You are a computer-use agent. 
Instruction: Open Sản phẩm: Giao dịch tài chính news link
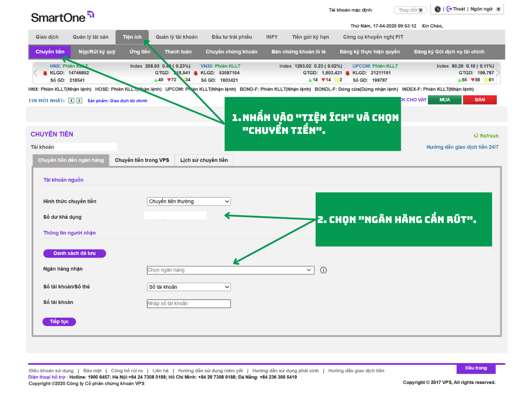click(x=117, y=101)
